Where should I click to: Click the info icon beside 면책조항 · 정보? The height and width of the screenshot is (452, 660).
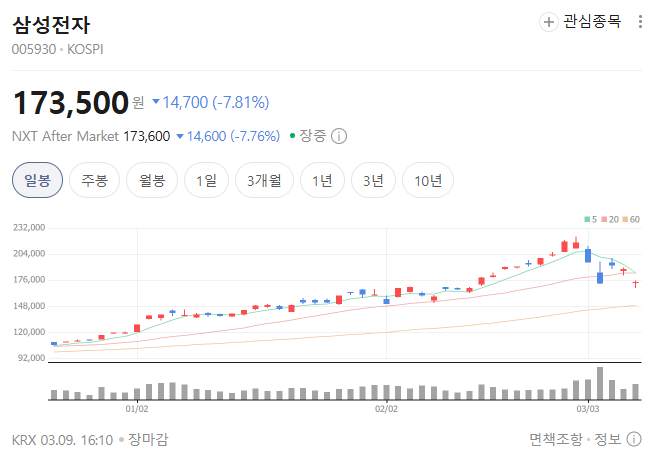click(x=634, y=439)
